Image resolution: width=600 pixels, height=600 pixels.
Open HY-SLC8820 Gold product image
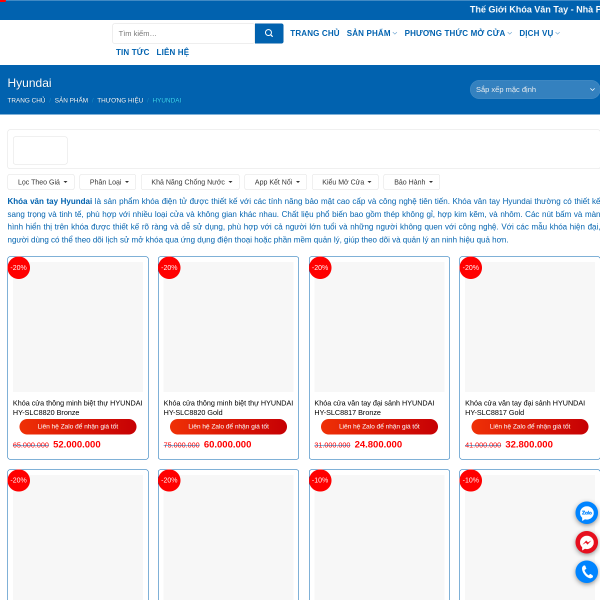[x=228, y=327]
